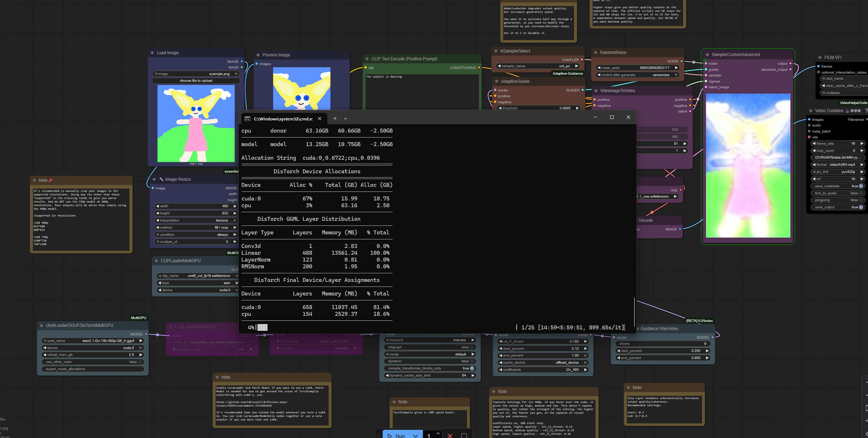The width and height of the screenshot is (868, 438).
Task: Open the format video/h264-mp4 dropdown
Action: (x=838, y=165)
